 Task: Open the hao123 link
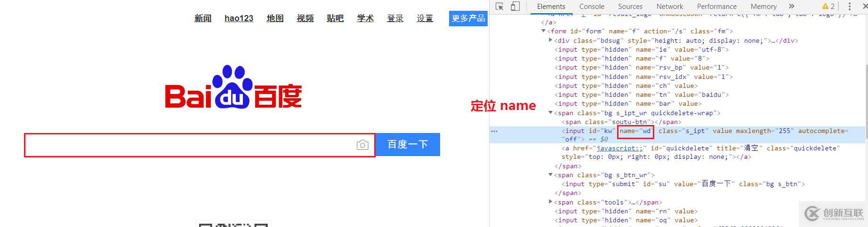click(x=239, y=18)
